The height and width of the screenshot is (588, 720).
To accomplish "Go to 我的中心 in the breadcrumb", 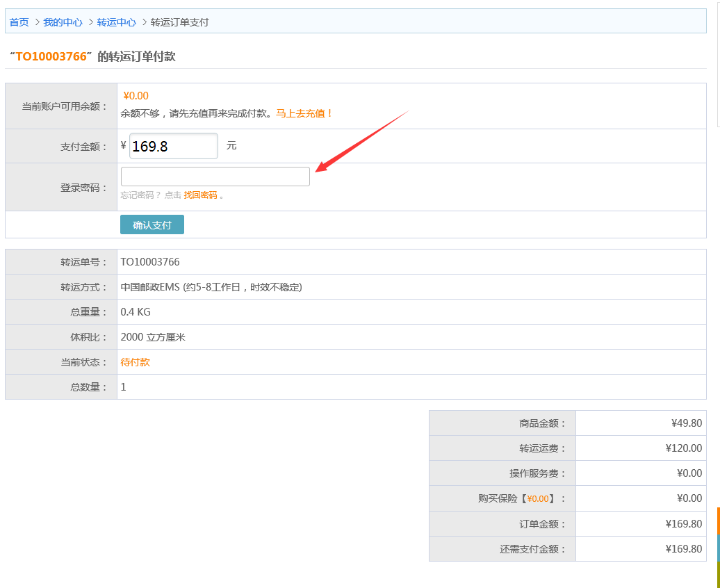I will [x=63, y=22].
